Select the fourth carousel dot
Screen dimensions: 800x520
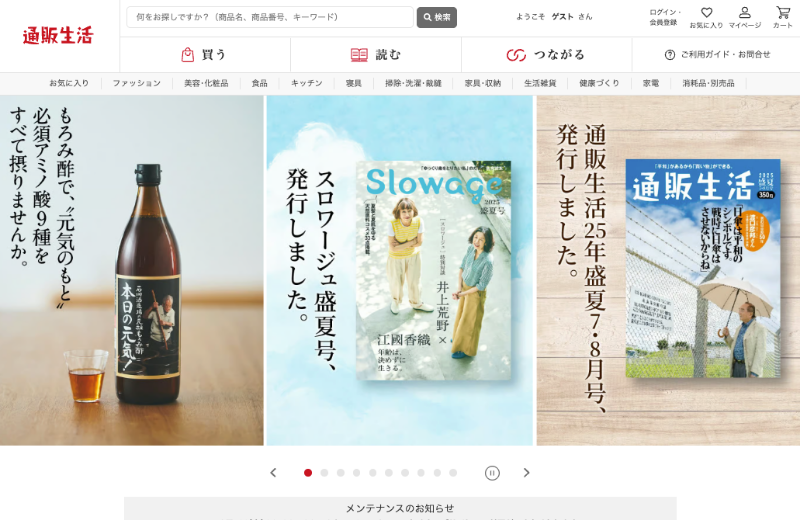tap(357, 473)
